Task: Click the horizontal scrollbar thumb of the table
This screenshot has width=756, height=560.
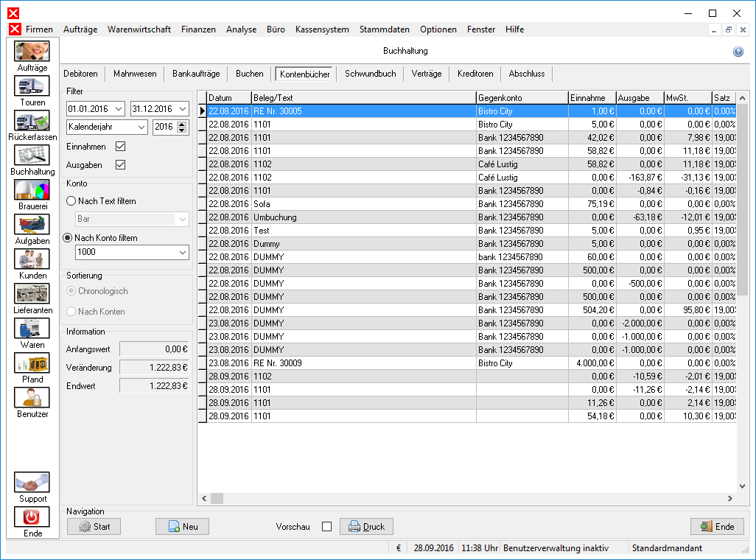Action: 217,498
